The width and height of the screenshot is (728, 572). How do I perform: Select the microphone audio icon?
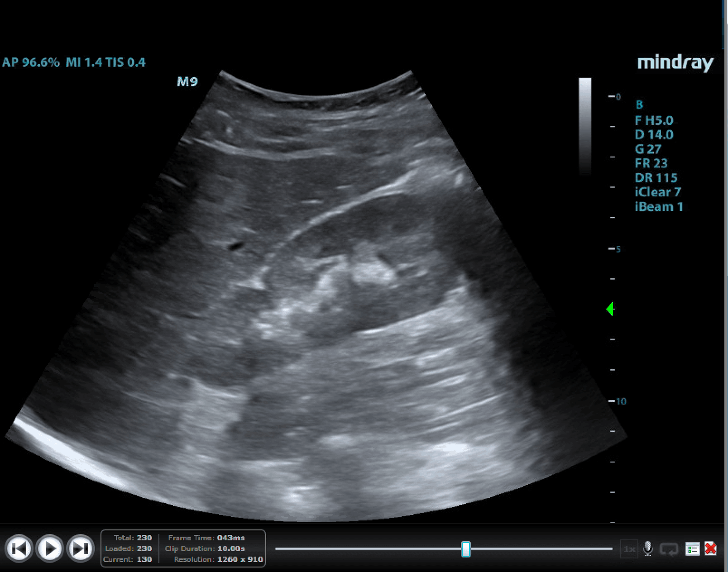pos(648,548)
